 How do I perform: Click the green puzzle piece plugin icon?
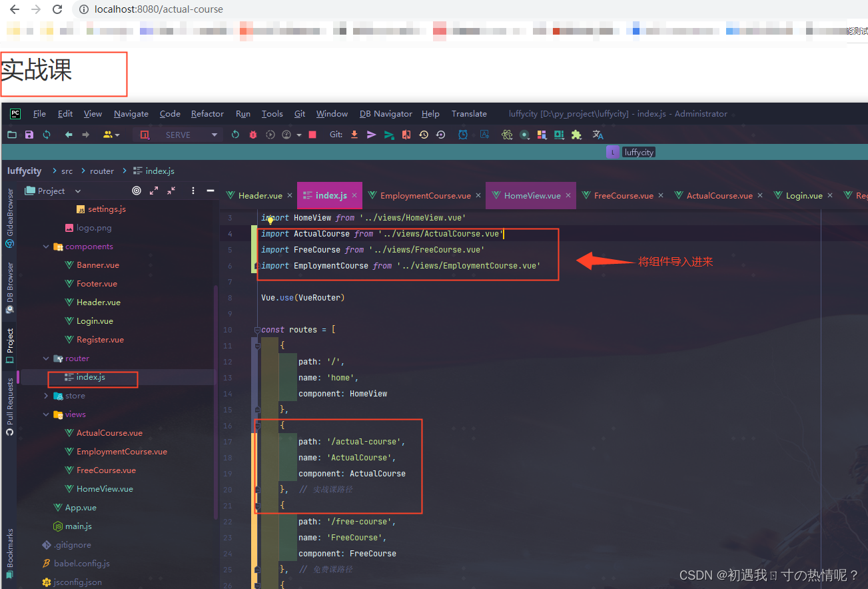click(x=576, y=135)
